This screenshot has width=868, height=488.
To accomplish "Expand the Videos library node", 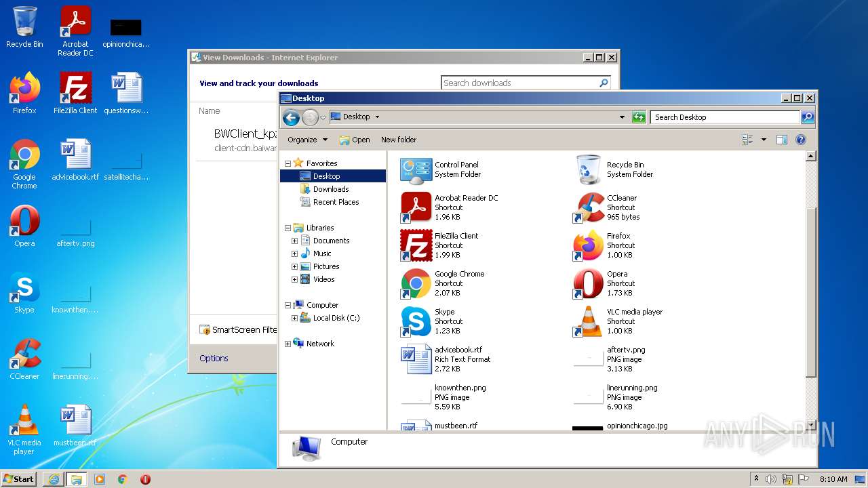I will pos(294,279).
